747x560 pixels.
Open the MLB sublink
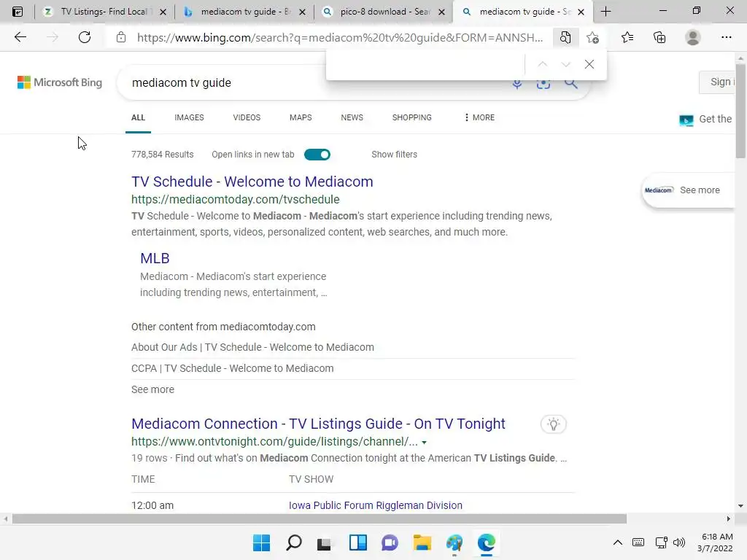click(x=155, y=258)
